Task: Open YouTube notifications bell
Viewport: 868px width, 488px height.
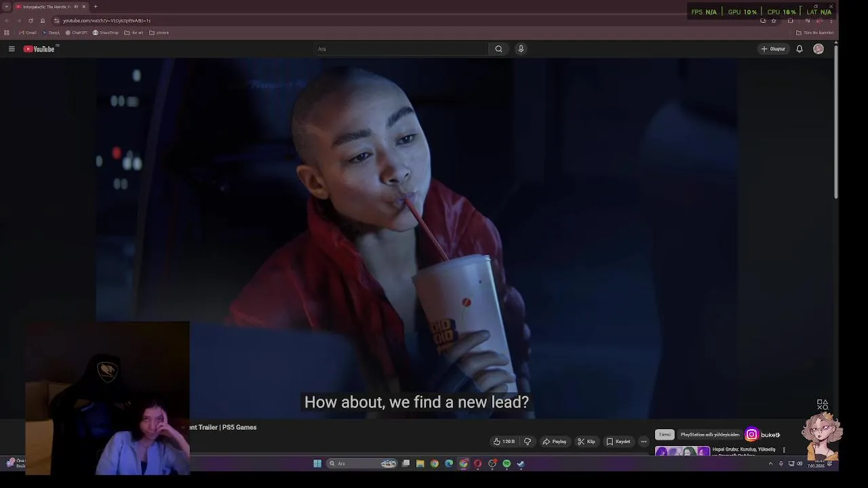Action: tap(800, 49)
